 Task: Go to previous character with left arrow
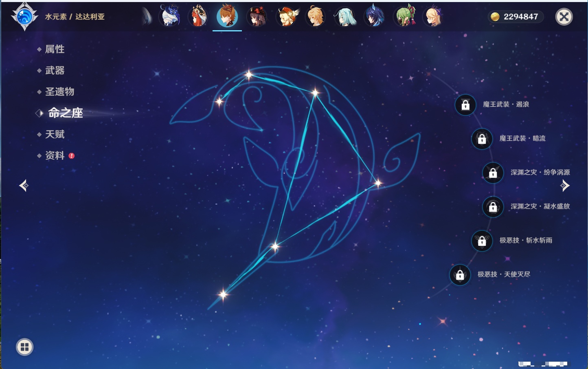[24, 186]
